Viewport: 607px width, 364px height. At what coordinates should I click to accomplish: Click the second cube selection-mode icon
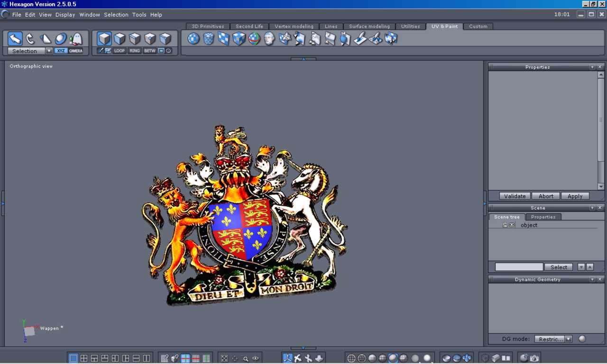(120, 39)
